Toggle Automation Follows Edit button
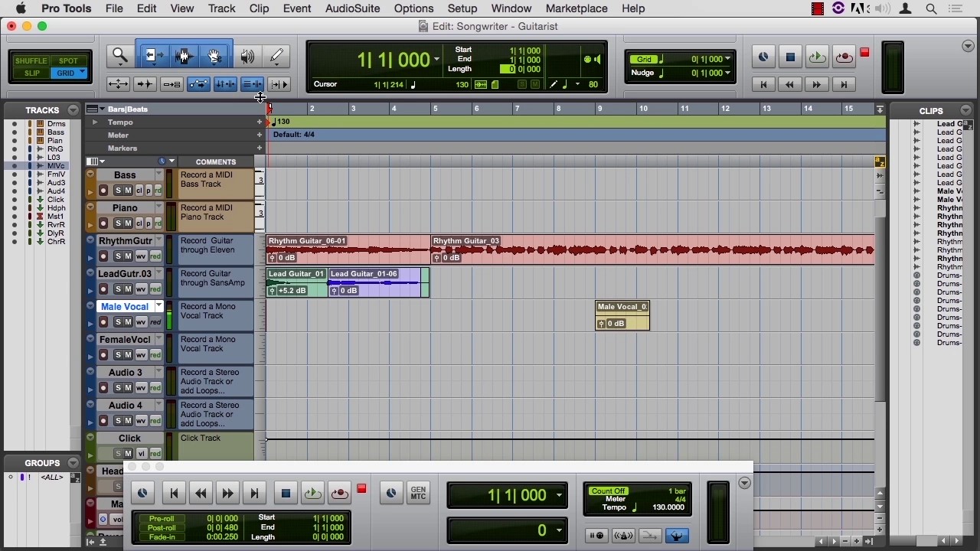 point(198,84)
